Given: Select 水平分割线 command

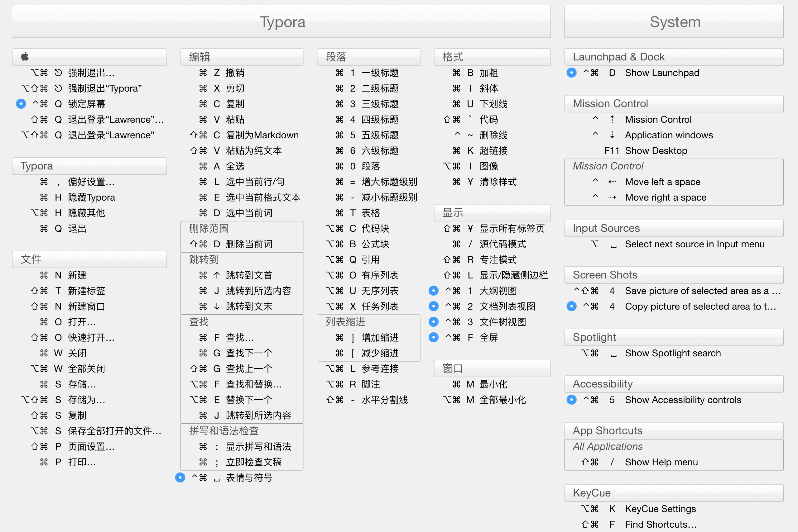Looking at the screenshot, I should [x=367, y=400].
